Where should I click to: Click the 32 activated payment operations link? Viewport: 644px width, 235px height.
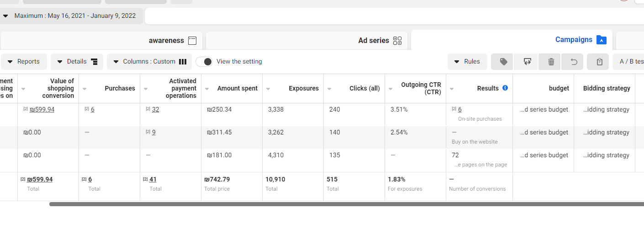coord(155,110)
